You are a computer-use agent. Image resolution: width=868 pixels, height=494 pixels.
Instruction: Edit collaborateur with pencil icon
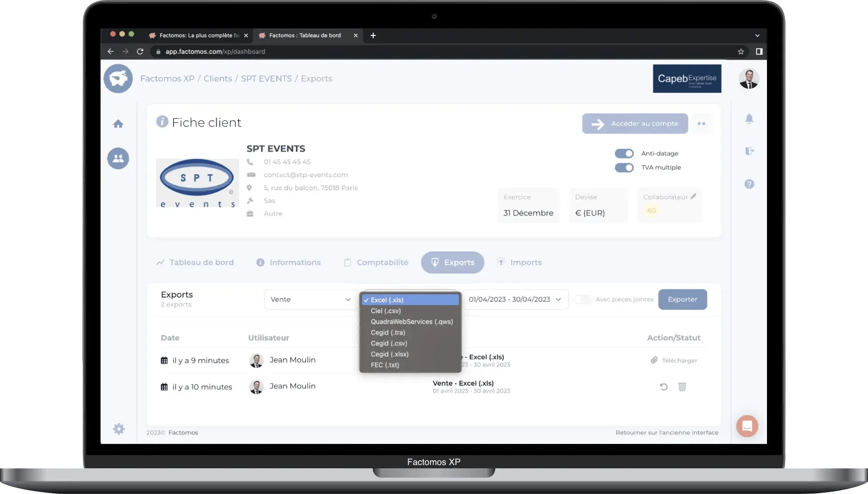click(693, 197)
